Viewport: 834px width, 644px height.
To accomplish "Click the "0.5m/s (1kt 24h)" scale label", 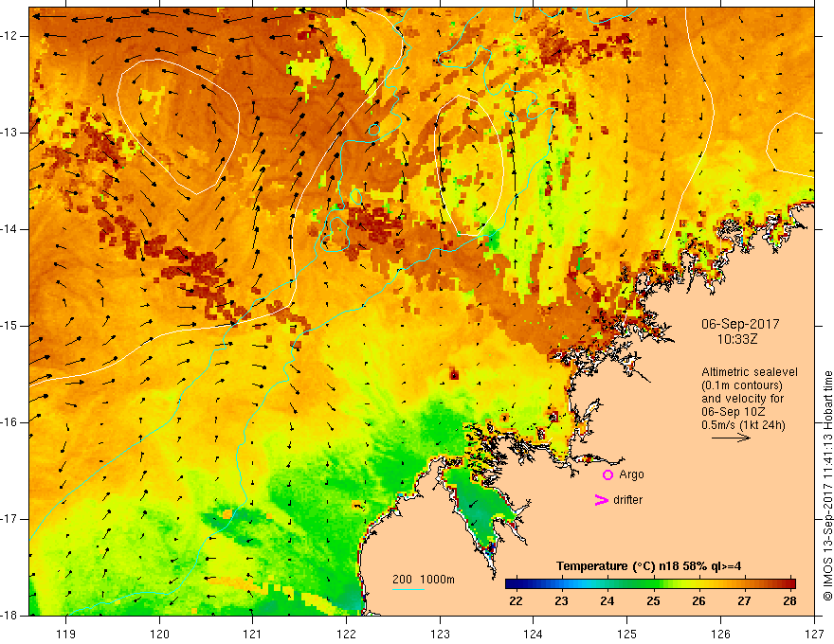I will pyautogui.click(x=743, y=425).
